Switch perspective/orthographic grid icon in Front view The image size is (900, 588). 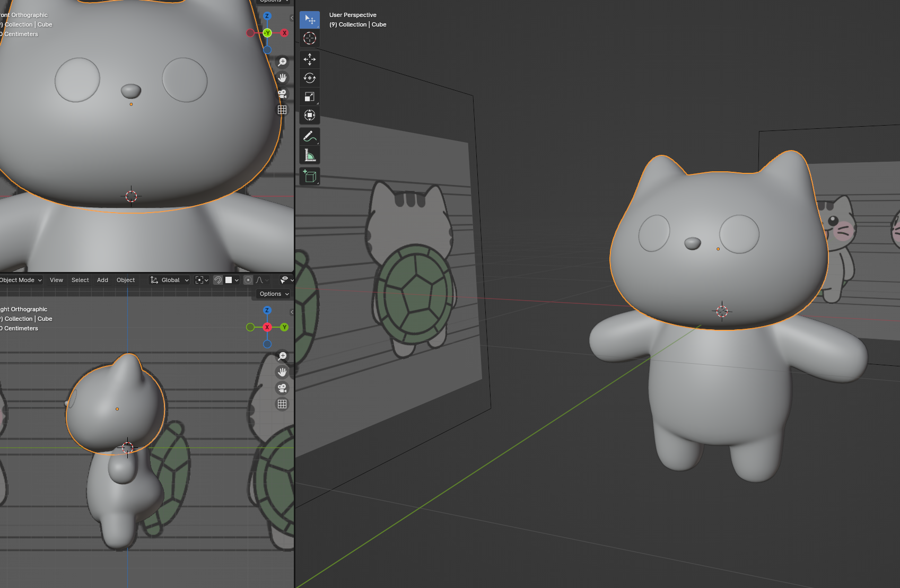[282, 110]
